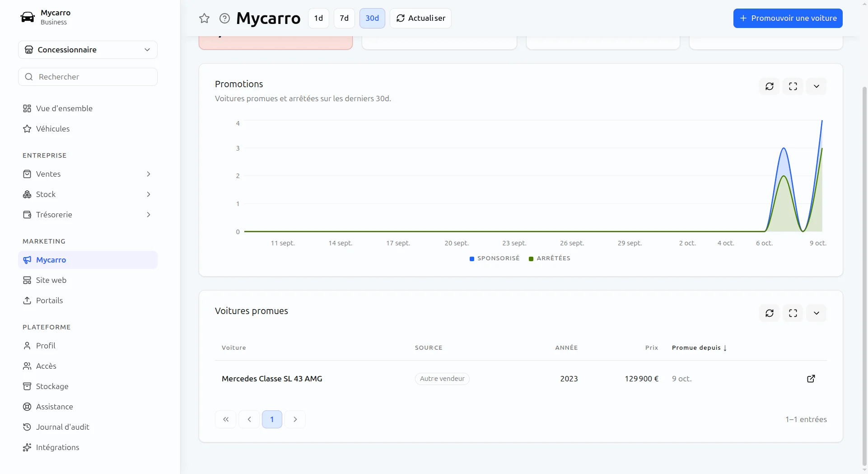The image size is (868, 474).
Task: Select the 30d time range
Action: pyautogui.click(x=372, y=18)
